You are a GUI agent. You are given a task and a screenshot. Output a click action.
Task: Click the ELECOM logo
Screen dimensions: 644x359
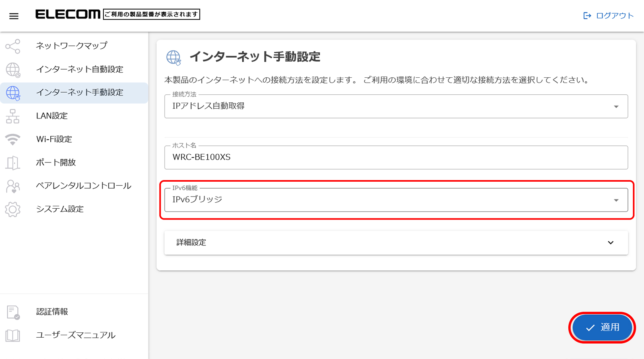pyautogui.click(x=68, y=15)
